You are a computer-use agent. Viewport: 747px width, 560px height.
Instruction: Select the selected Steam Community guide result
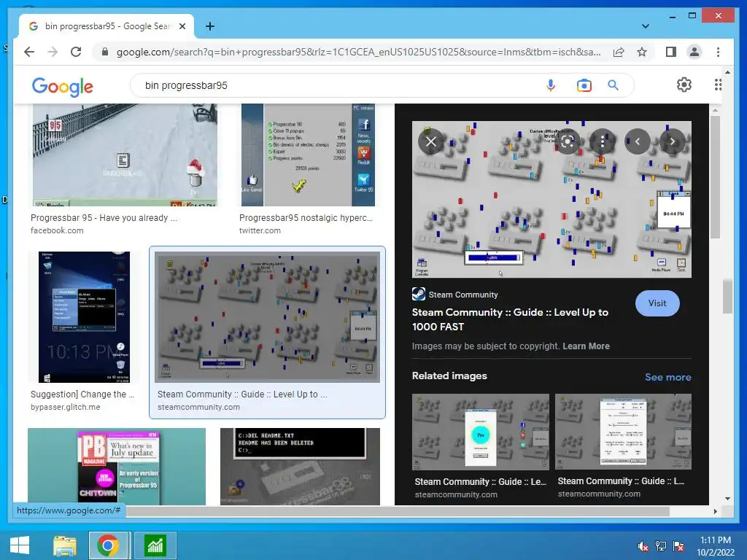pos(267,317)
